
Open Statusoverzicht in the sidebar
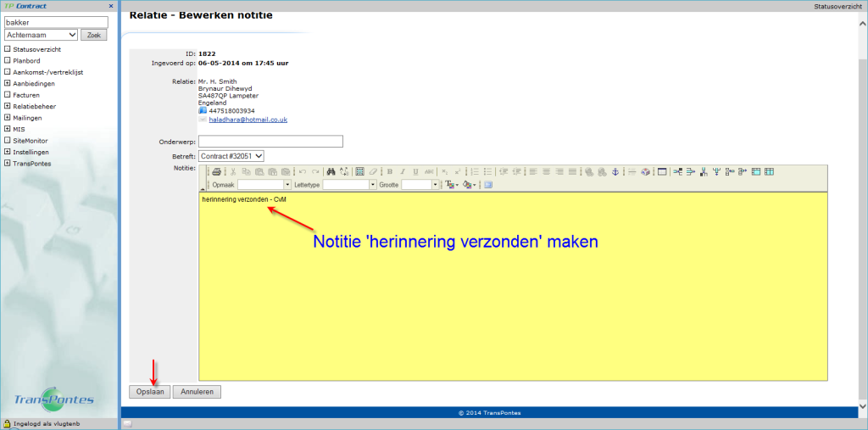tap(36, 49)
